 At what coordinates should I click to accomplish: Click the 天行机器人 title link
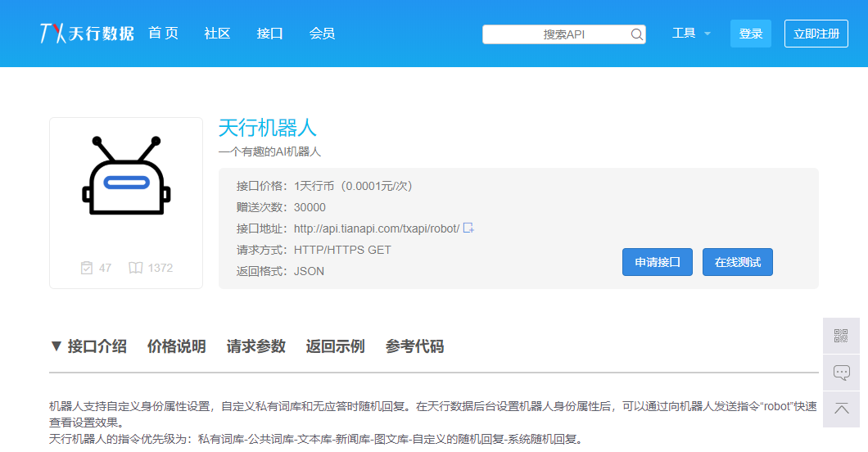tap(268, 129)
